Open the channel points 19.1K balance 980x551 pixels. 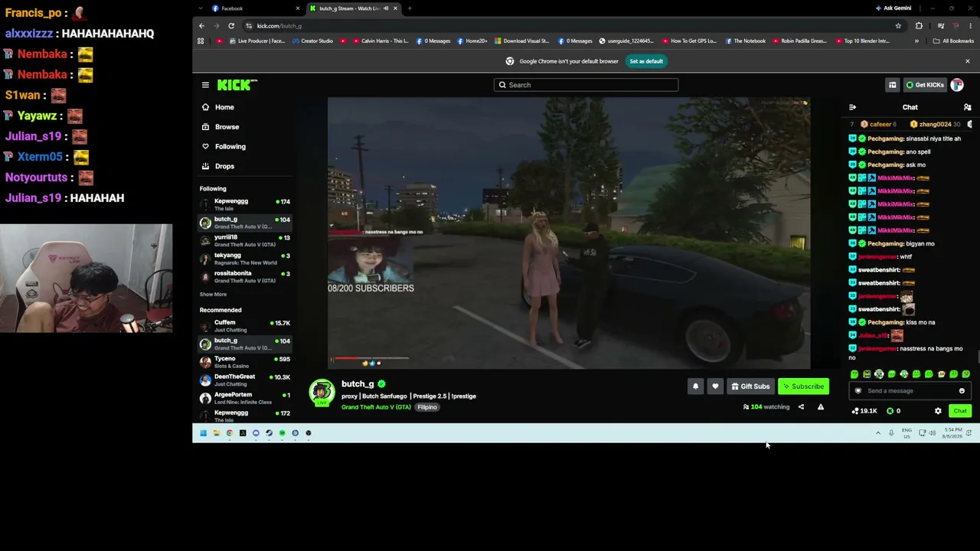pos(864,411)
